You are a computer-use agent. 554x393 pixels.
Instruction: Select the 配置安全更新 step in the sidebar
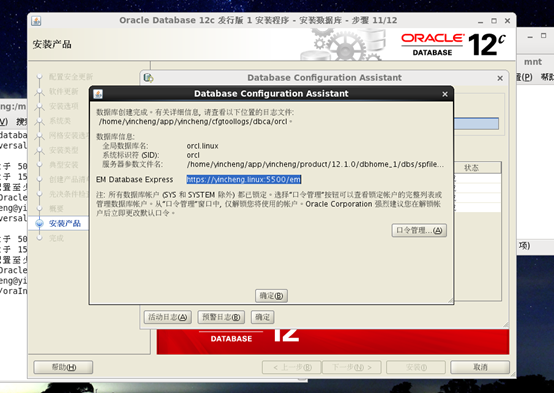[71, 77]
